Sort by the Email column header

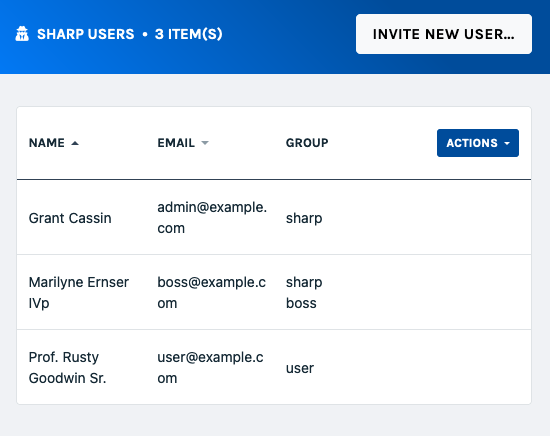[176, 143]
